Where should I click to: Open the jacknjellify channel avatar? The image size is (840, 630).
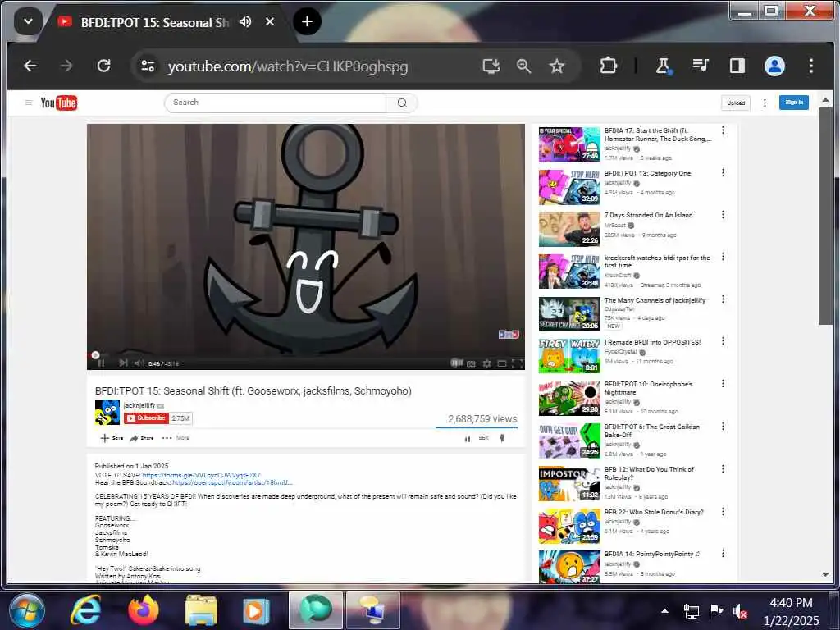[x=107, y=413]
